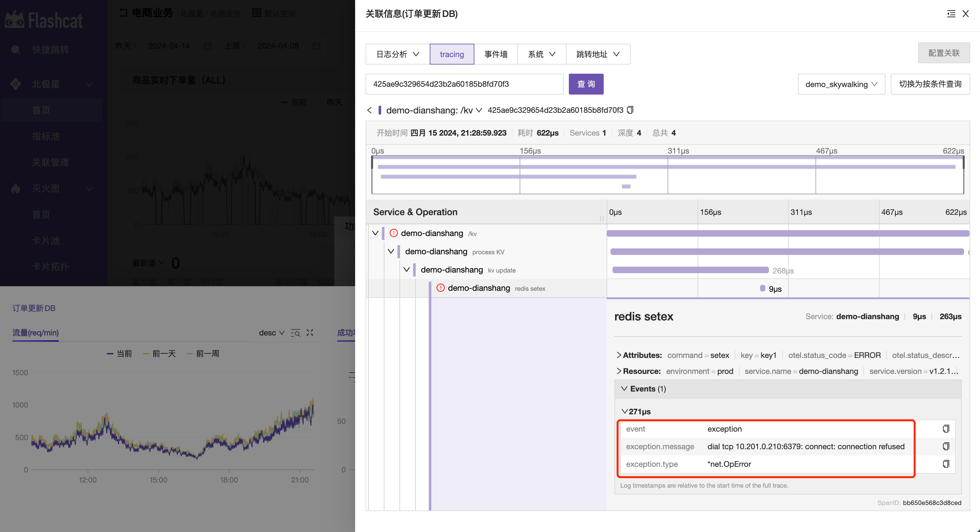Image resolution: width=980 pixels, height=532 pixels.
Task: Click the copy icon next to trace ID
Action: 630,110
